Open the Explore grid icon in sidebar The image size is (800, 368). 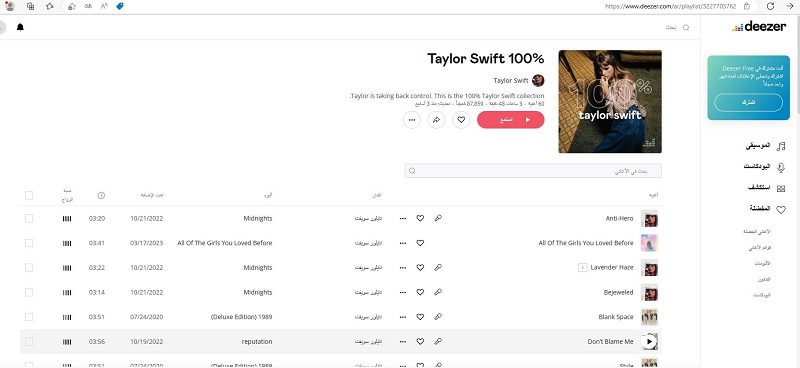tap(781, 188)
